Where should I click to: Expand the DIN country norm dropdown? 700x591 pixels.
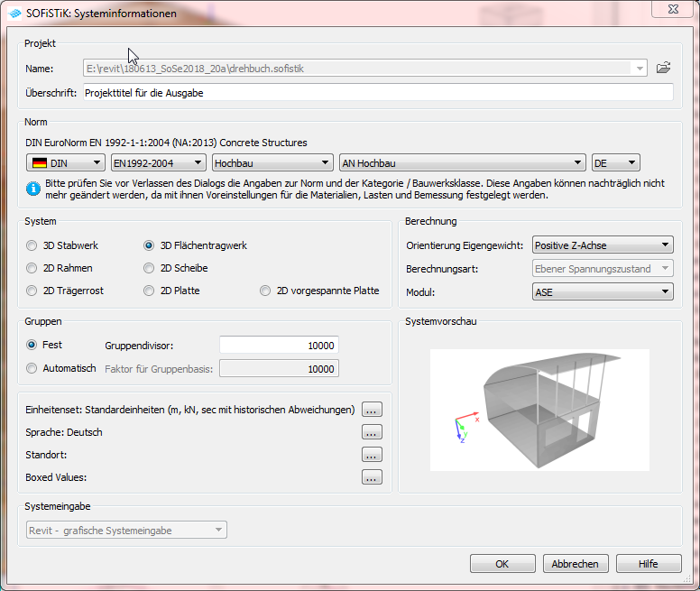pos(66,163)
